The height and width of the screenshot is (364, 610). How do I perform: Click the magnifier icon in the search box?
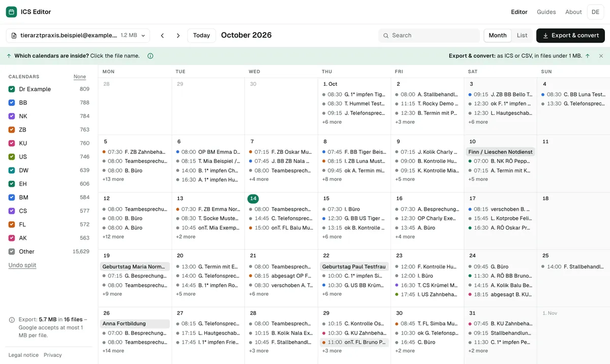(387, 36)
